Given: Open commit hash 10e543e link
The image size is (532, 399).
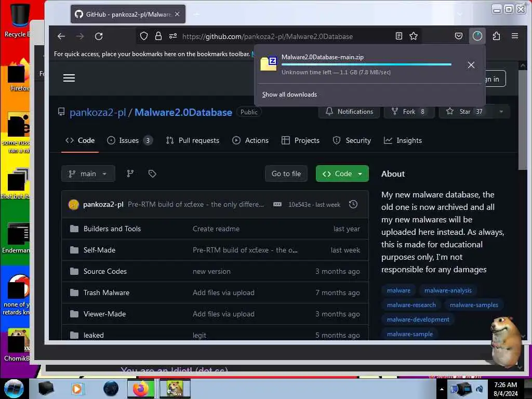Looking at the screenshot, I should (x=299, y=205).
